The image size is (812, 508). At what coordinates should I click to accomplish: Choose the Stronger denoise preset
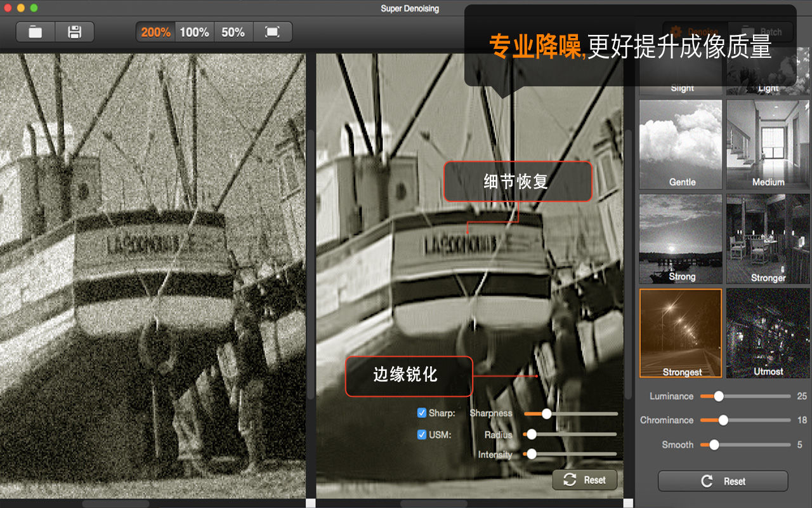768,239
